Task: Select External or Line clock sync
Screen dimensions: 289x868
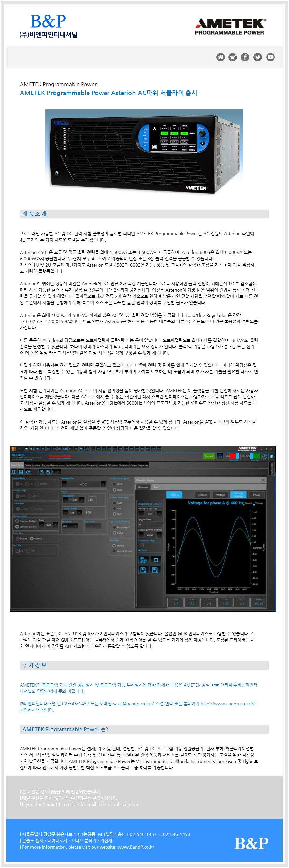Action: [115, 551]
